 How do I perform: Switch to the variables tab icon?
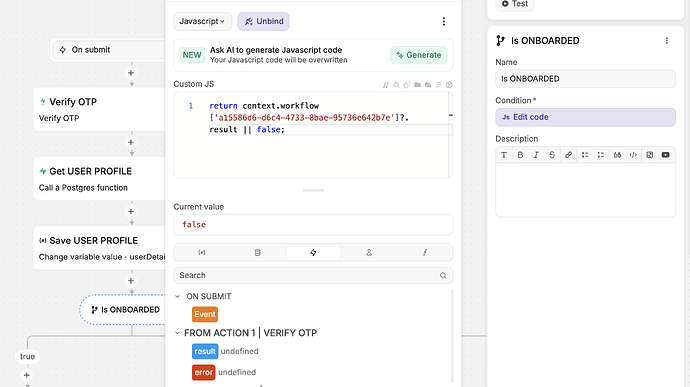click(202, 252)
